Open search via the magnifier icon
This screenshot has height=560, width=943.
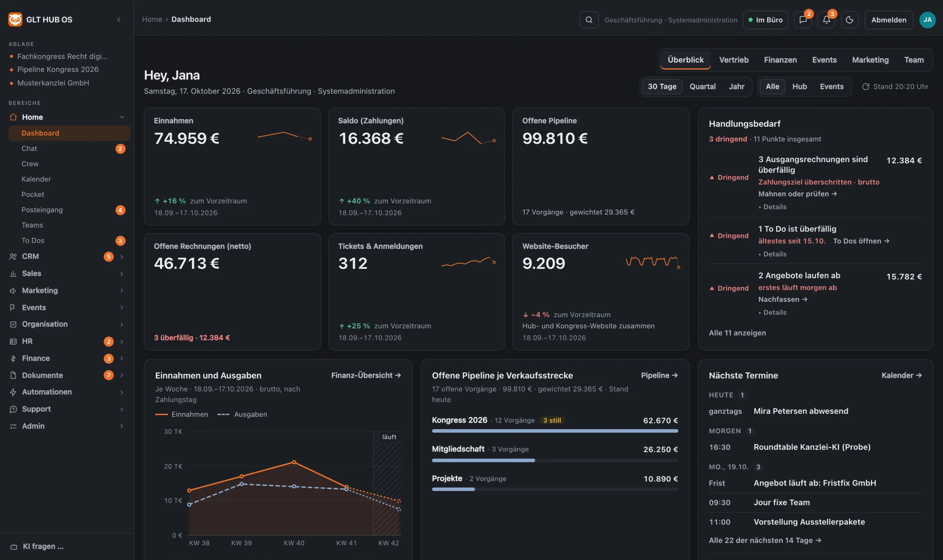[589, 20]
